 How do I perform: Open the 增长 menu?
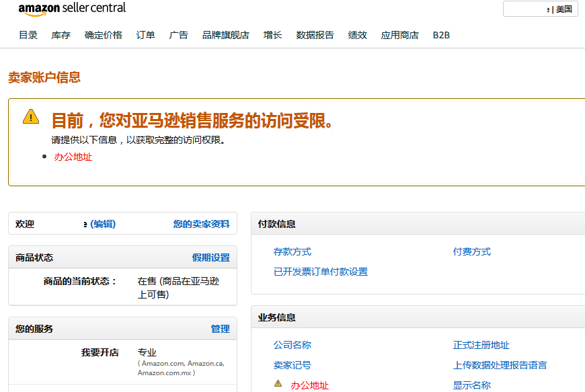point(272,35)
